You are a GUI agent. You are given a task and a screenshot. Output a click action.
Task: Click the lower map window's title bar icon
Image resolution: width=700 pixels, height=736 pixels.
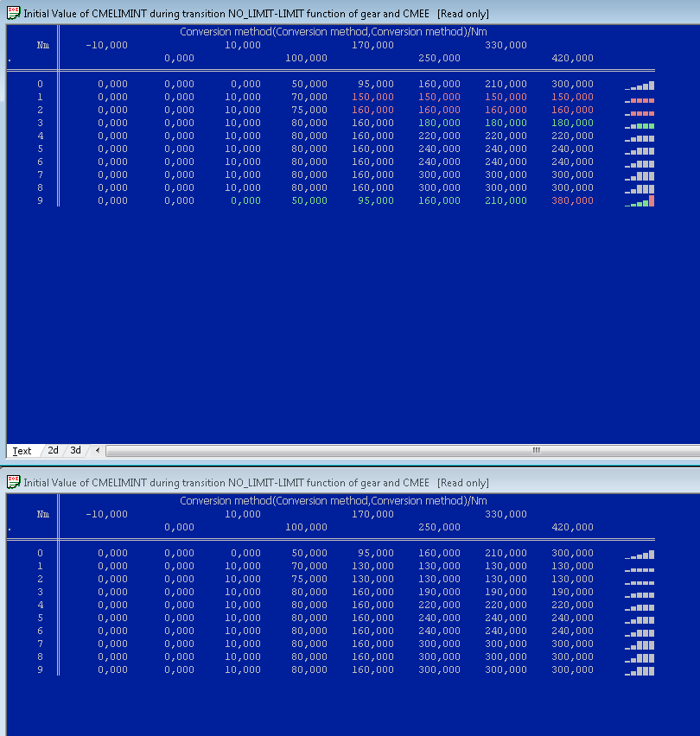(x=13, y=482)
